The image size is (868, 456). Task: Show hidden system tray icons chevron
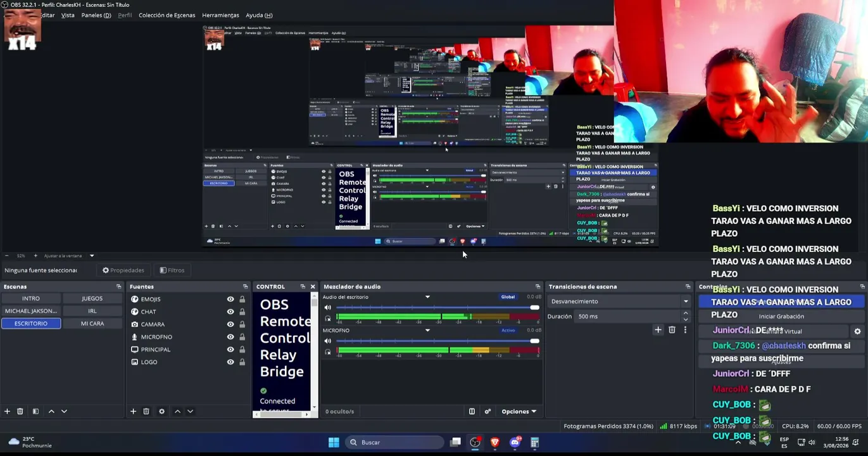(738, 442)
